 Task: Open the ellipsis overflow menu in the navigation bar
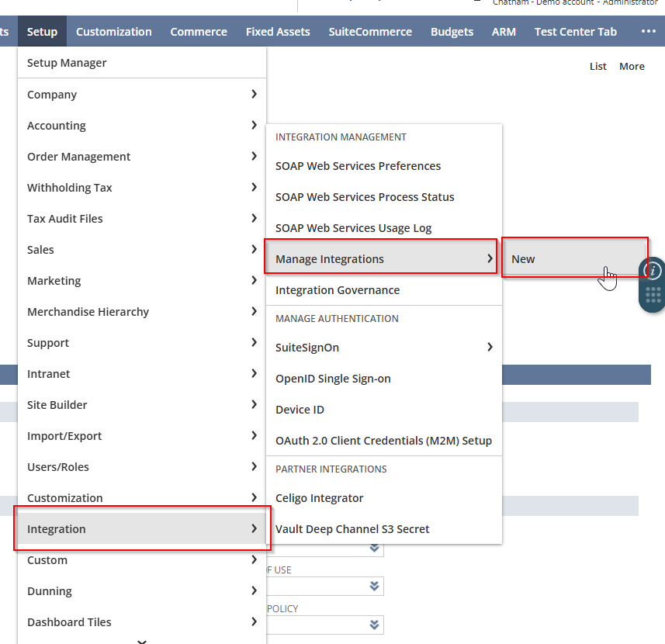pyautogui.click(x=649, y=31)
